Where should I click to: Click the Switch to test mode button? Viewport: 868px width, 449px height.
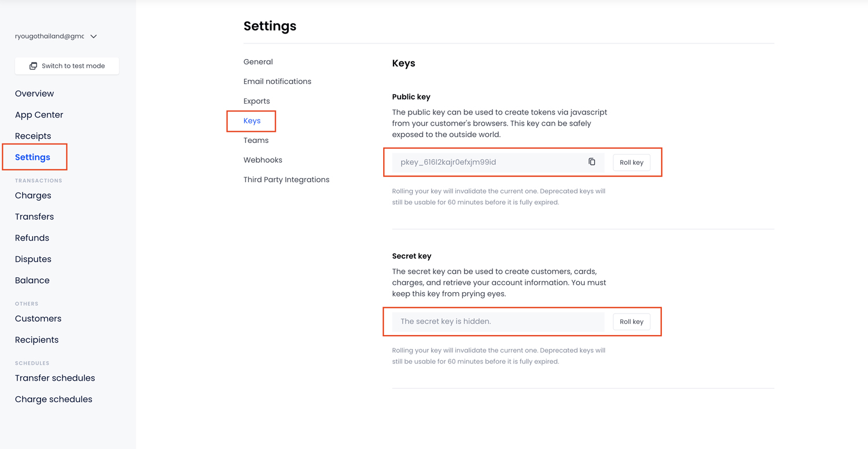click(x=67, y=66)
